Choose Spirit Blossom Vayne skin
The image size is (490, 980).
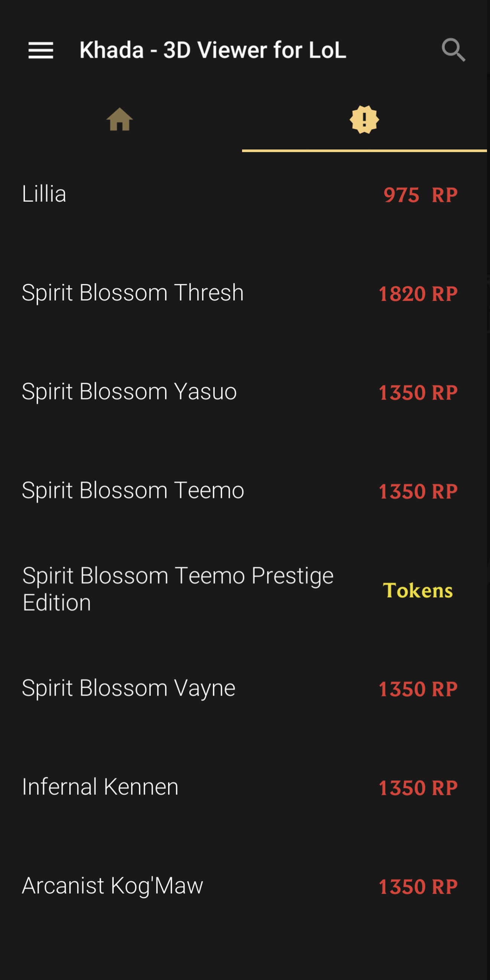click(128, 689)
